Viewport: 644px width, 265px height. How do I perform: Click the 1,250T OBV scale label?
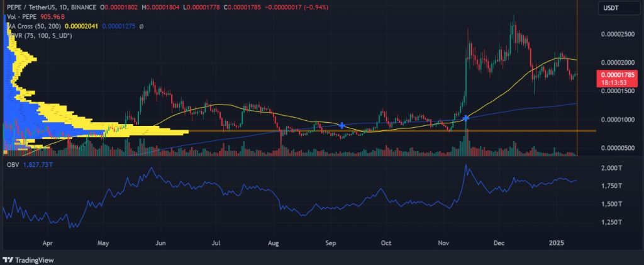pos(613,222)
